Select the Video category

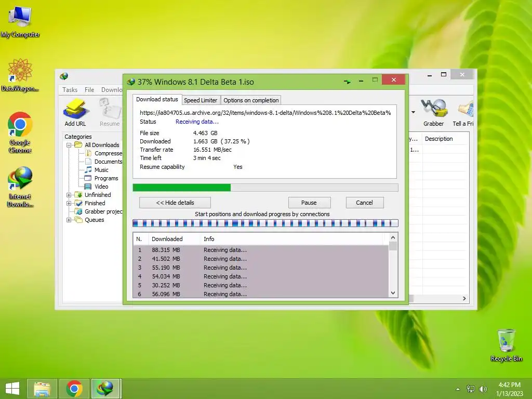(x=97, y=187)
